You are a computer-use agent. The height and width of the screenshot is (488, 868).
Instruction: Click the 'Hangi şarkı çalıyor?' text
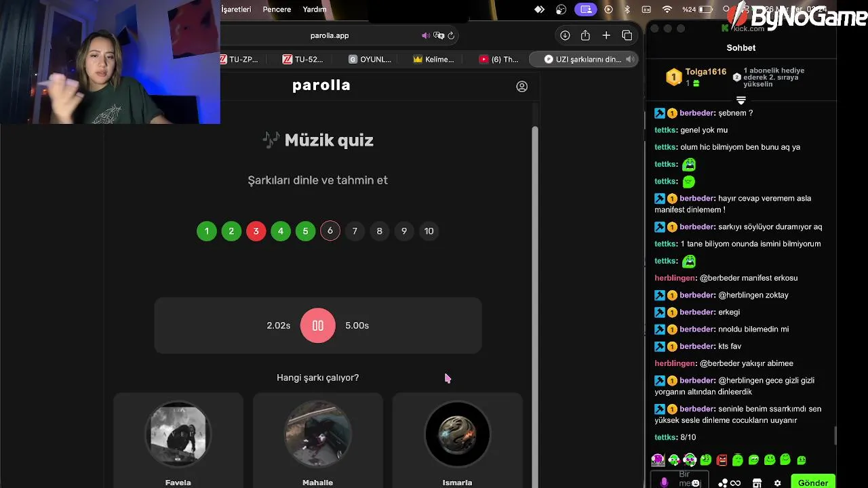pos(317,378)
